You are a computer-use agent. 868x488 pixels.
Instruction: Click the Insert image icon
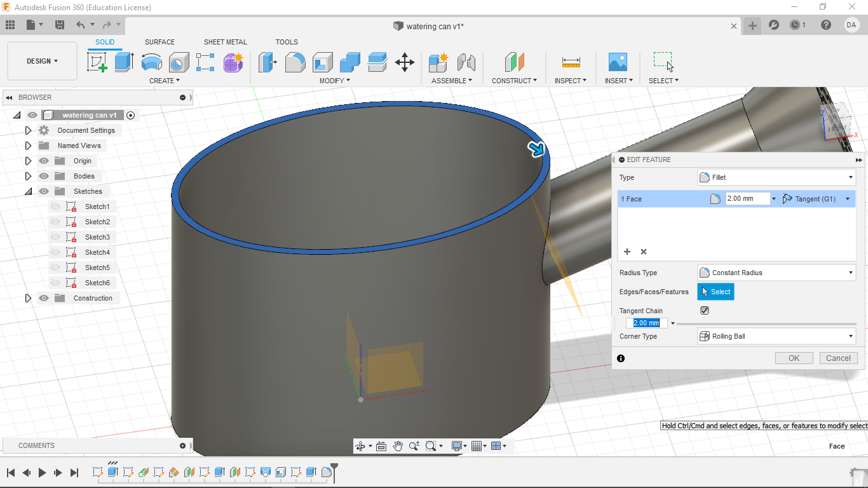pyautogui.click(x=618, y=62)
